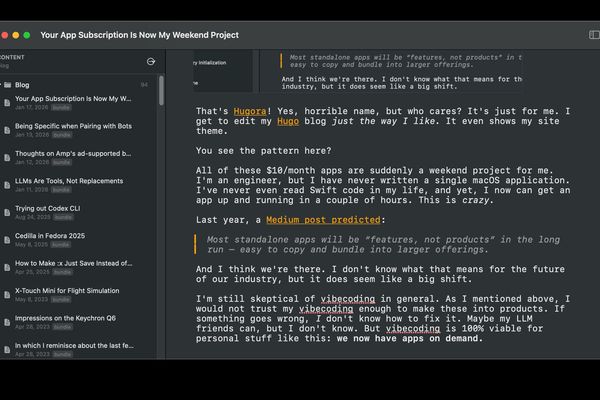Click the CONTENT sidebar header label

coord(12,57)
